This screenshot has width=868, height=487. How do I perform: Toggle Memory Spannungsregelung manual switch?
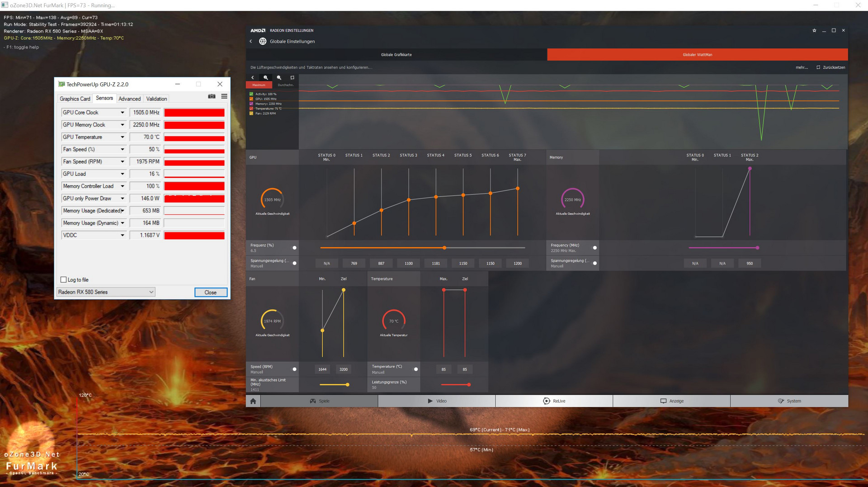(x=595, y=263)
